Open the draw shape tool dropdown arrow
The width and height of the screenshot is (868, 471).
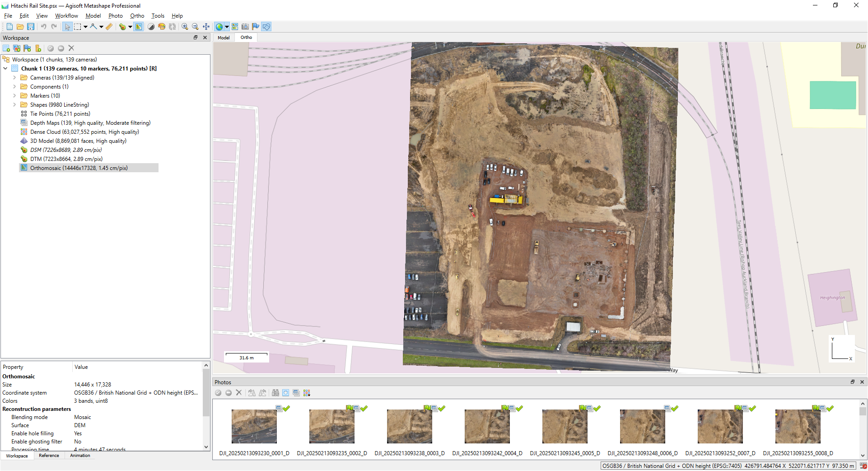tap(101, 27)
